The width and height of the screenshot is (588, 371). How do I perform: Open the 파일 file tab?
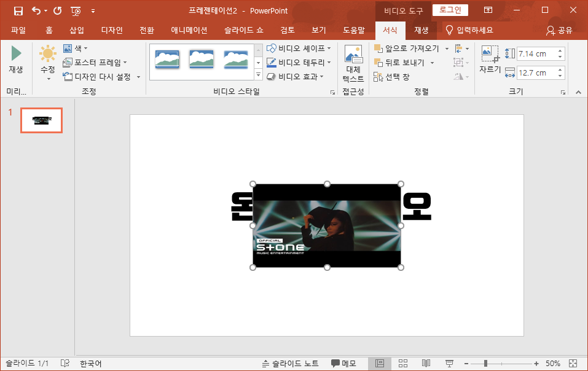tap(18, 30)
